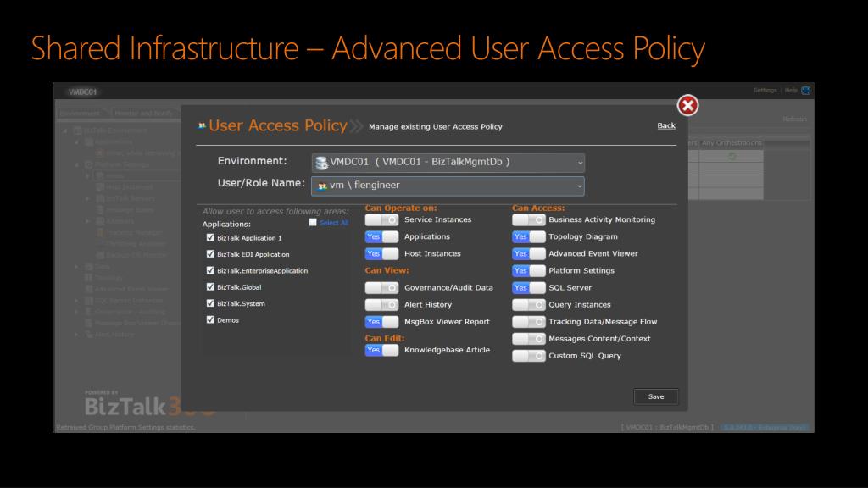Open the Help link in background window
Image resolution: width=868 pixels, height=488 pixels.
pos(791,90)
